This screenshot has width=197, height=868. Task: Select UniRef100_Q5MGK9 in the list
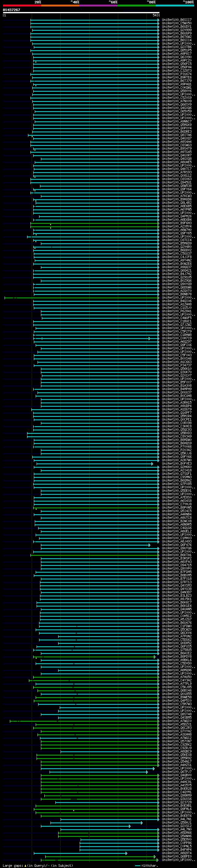[176, 125]
